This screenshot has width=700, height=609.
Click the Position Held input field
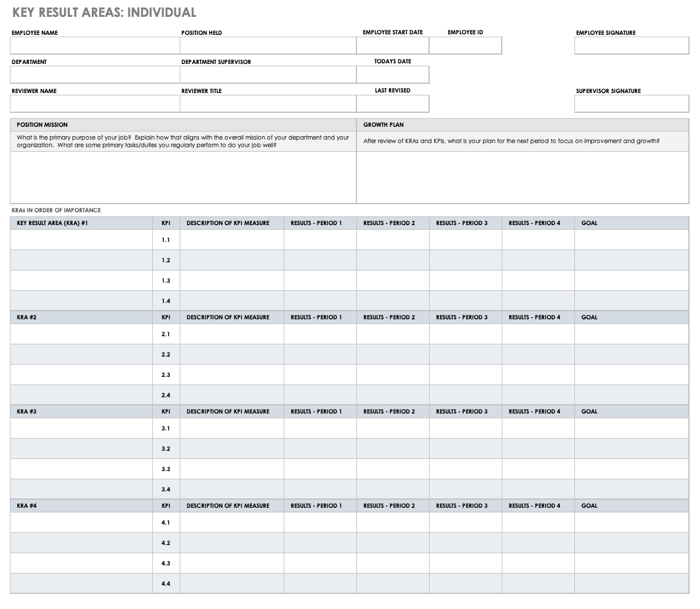[x=268, y=45]
